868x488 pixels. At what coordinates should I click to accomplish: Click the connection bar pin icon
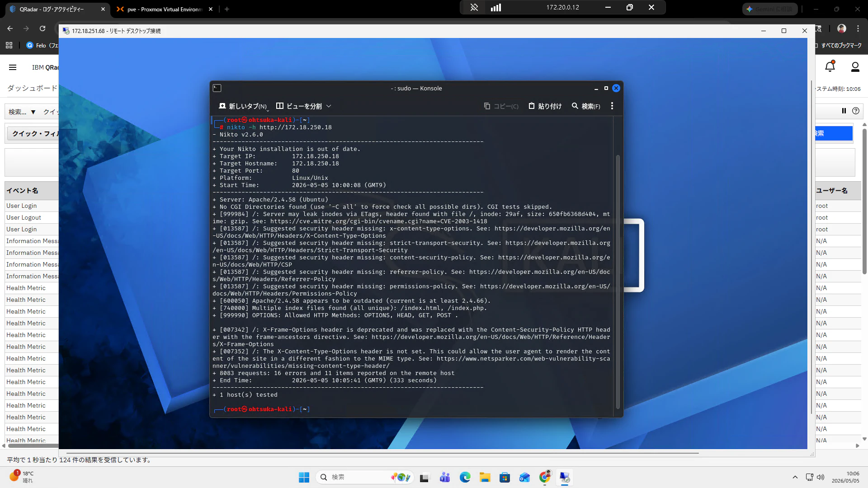coord(474,7)
